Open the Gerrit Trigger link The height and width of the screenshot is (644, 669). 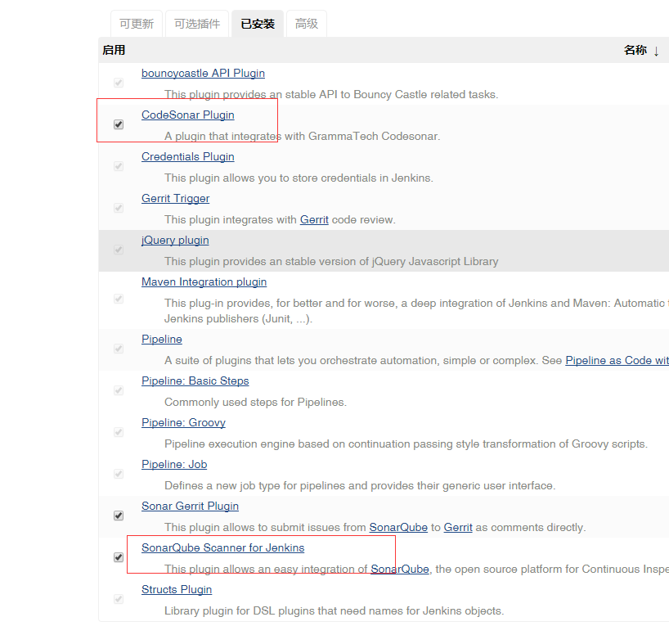pos(175,199)
